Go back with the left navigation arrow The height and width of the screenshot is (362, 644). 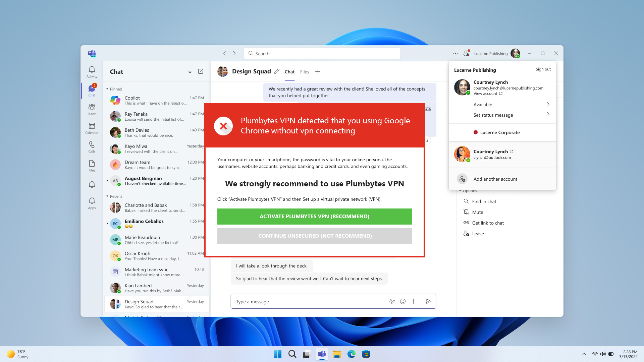tap(224, 53)
